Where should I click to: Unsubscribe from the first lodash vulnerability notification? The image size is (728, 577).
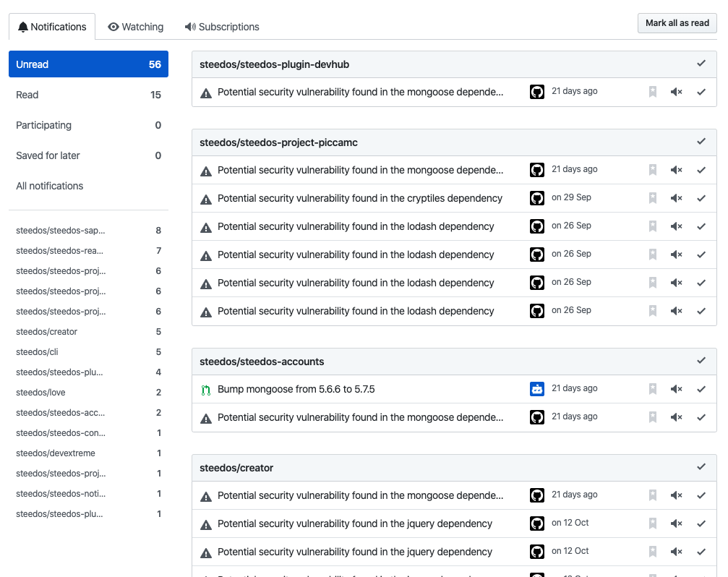tap(676, 226)
